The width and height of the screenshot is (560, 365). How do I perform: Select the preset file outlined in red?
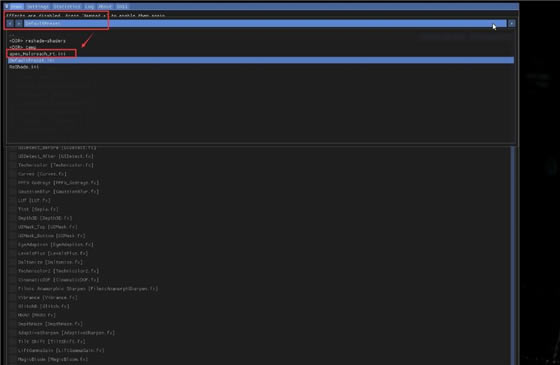(38, 54)
